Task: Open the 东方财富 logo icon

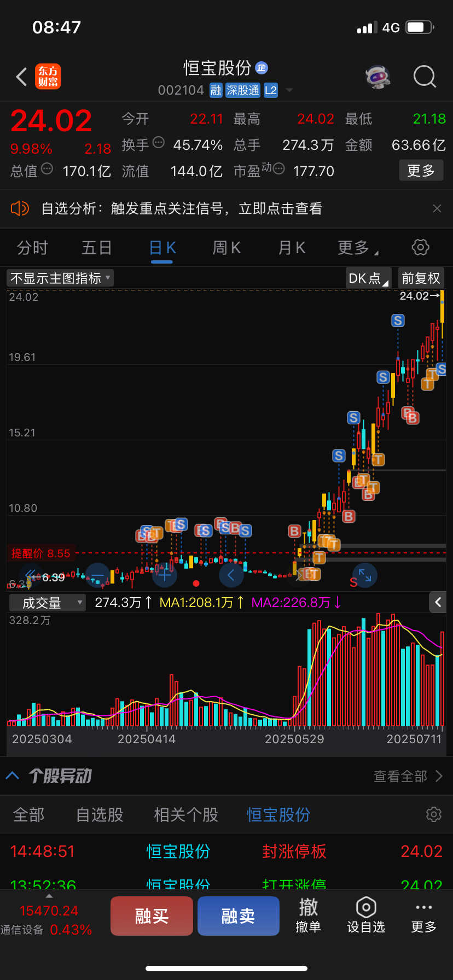Action: pyautogui.click(x=48, y=77)
